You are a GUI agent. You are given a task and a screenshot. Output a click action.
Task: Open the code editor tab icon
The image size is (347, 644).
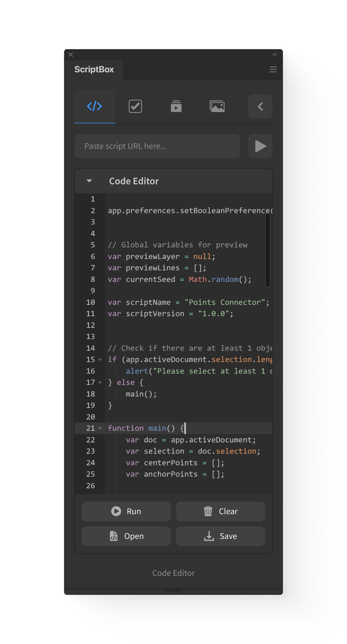pos(95,106)
